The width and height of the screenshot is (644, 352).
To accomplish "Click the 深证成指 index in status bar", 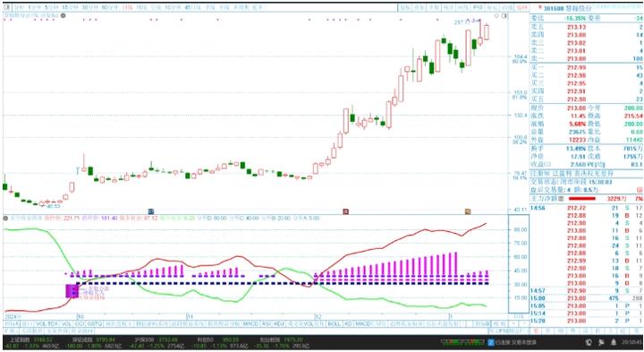I will coord(82,339).
